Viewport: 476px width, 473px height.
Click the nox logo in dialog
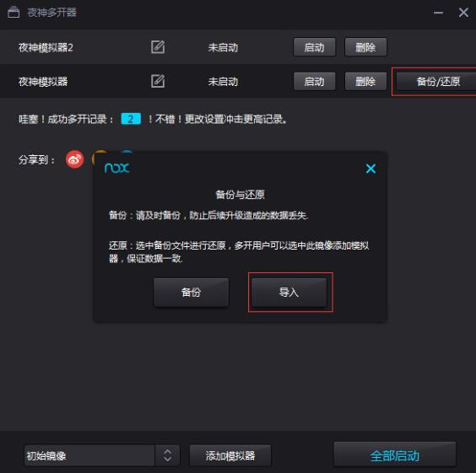click(116, 168)
